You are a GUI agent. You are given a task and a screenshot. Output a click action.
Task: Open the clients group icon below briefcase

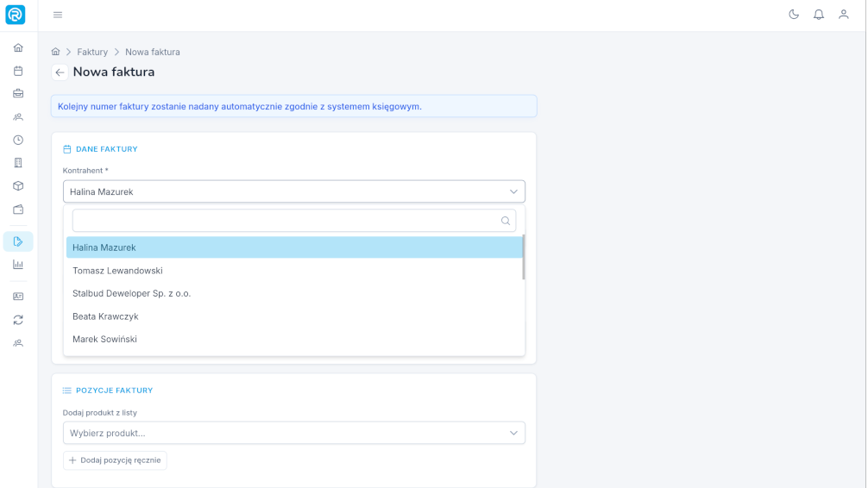[18, 116]
